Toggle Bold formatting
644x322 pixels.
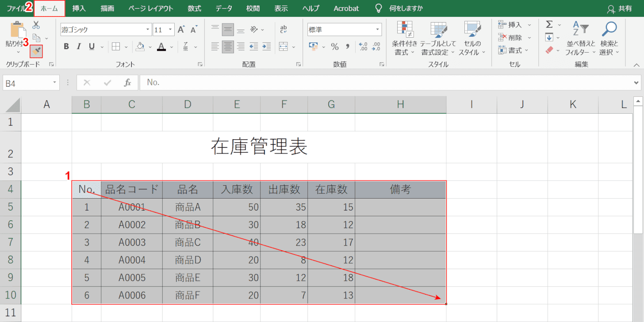click(66, 46)
